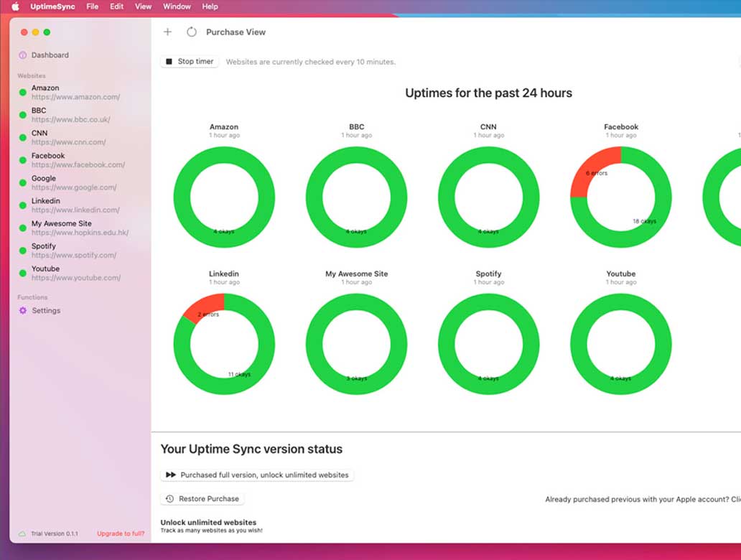This screenshot has height=560, width=741.
Task: Click the '11 okays' label on Linkedin chart
Action: [240, 374]
